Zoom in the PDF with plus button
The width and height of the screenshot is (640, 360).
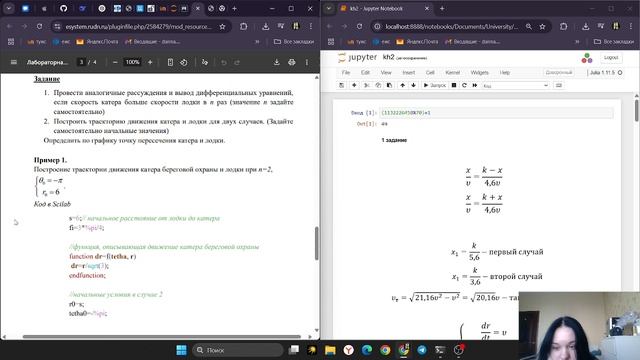(x=150, y=62)
